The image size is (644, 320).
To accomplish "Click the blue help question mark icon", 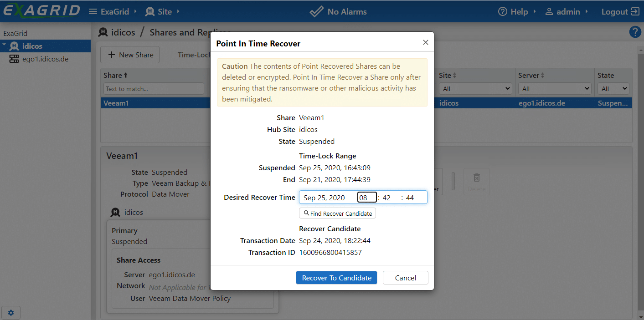I will pos(635,32).
